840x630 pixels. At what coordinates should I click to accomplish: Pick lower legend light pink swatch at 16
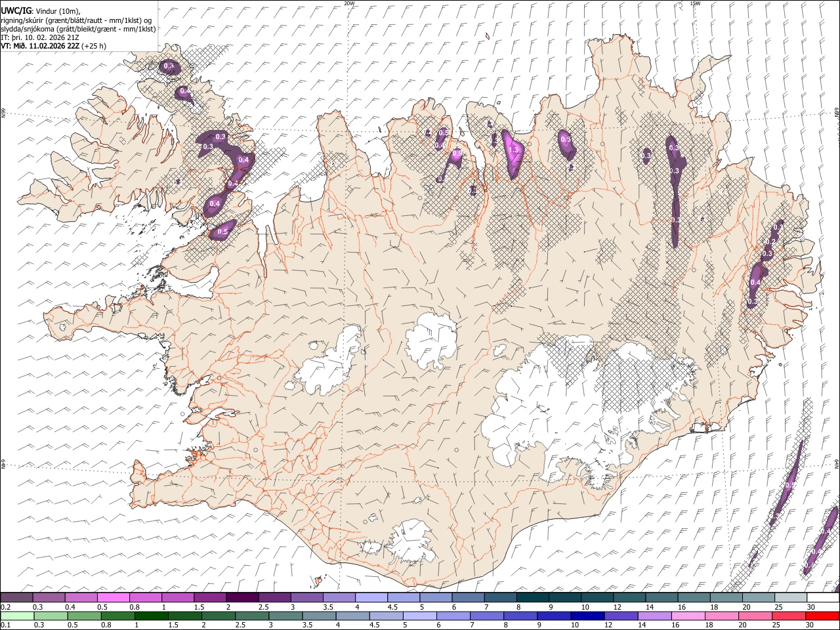(688, 616)
